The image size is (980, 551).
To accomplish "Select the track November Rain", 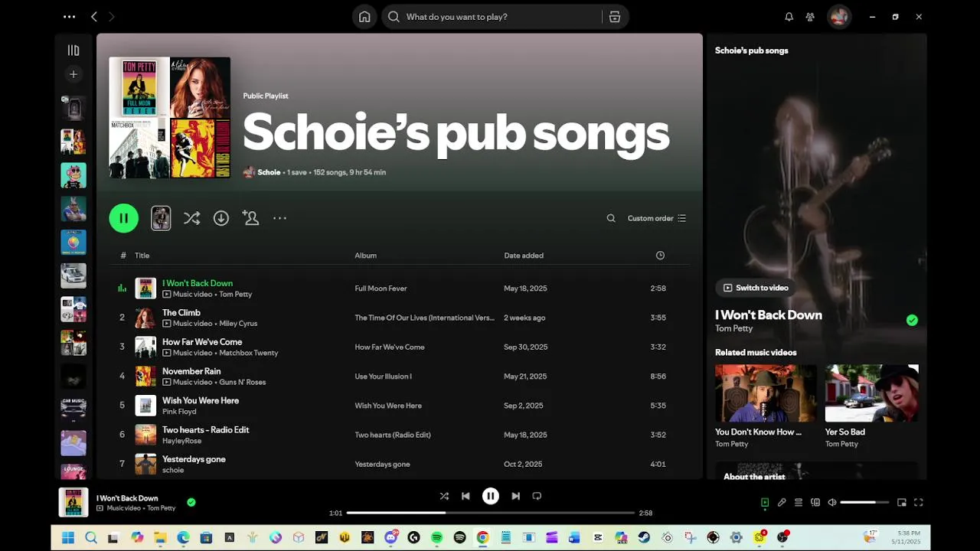I will (x=191, y=371).
